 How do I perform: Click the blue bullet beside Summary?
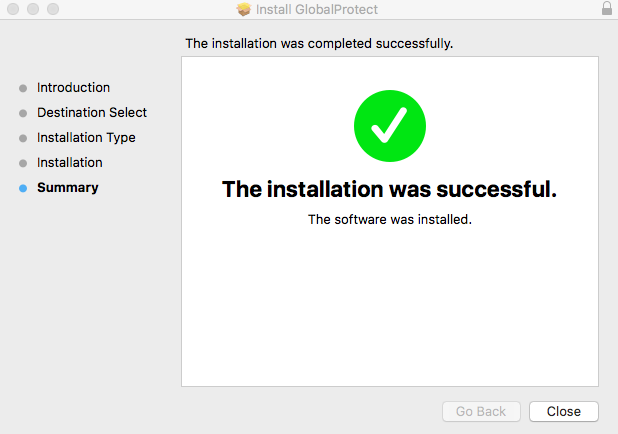point(23,188)
